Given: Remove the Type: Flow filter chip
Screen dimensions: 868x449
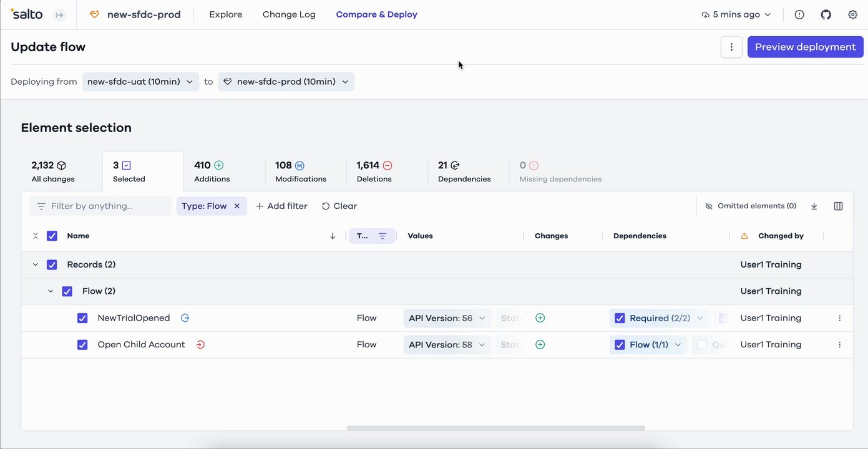Looking at the screenshot, I should (x=237, y=206).
